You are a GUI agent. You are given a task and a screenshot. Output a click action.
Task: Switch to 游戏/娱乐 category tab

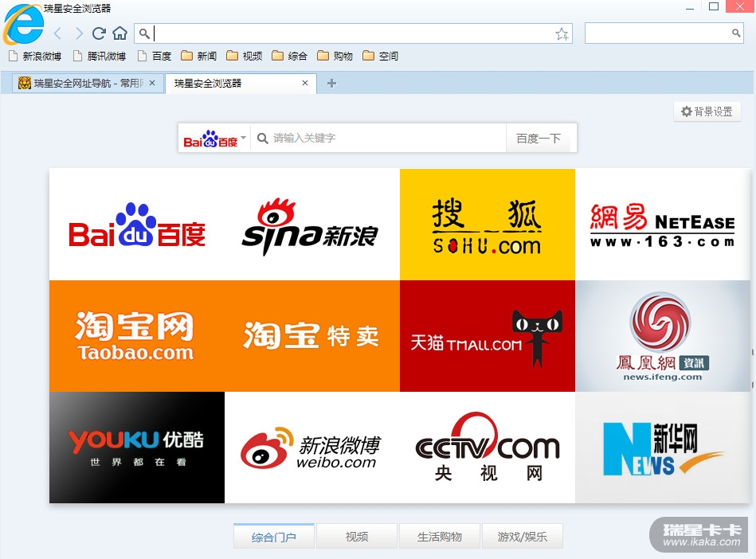click(x=523, y=537)
